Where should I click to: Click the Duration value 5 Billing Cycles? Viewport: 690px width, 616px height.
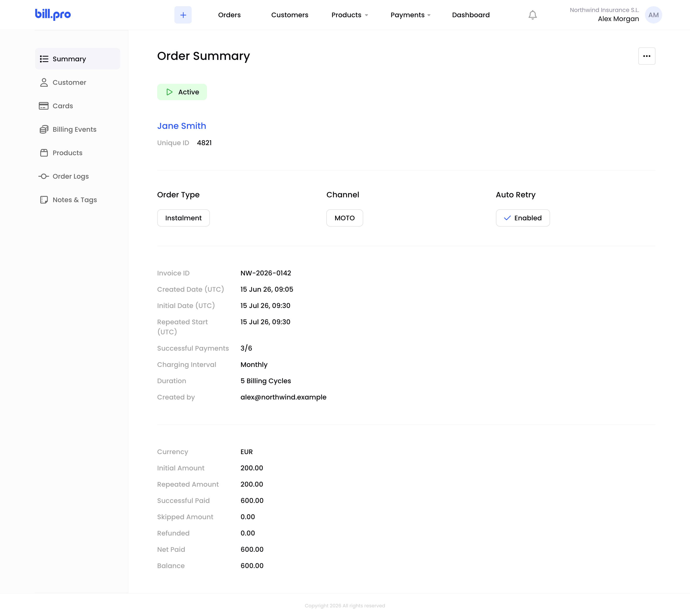tap(266, 381)
